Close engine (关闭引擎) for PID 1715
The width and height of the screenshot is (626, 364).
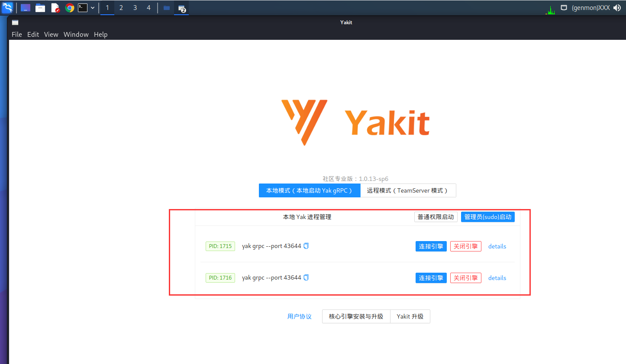pyautogui.click(x=466, y=246)
